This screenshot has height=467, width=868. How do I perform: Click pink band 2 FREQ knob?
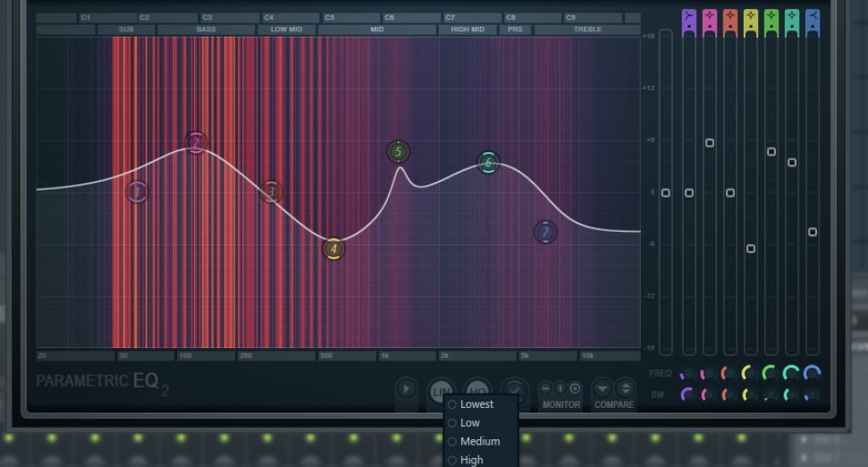(x=709, y=373)
